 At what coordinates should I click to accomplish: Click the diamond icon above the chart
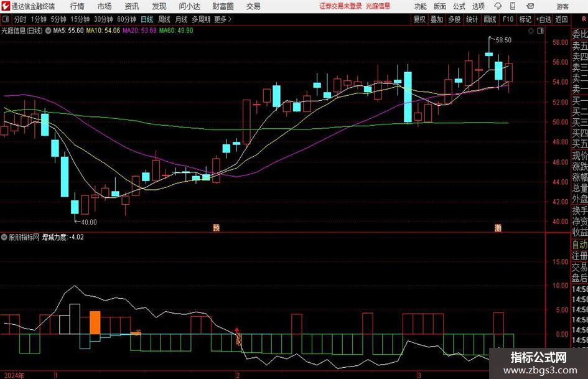531,31
